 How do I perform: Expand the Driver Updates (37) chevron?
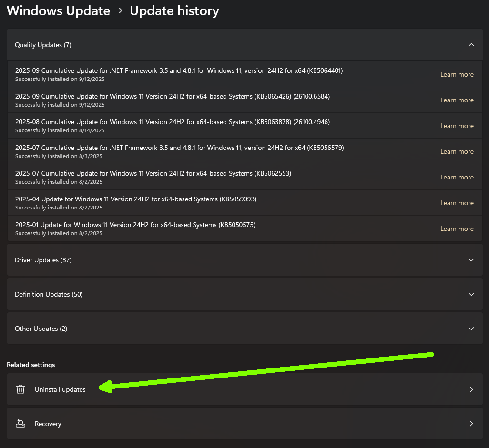click(x=471, y=260)
